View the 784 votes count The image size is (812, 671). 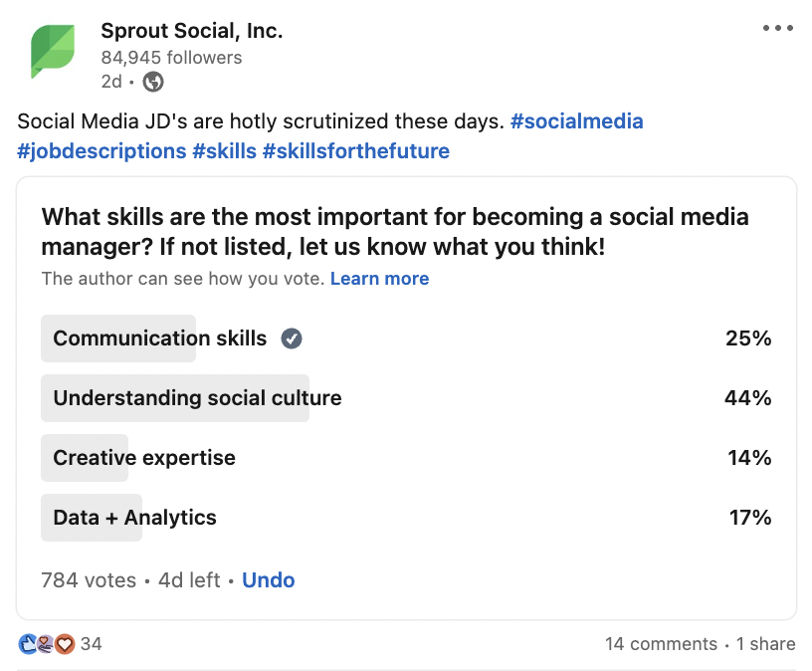point(88,579)
